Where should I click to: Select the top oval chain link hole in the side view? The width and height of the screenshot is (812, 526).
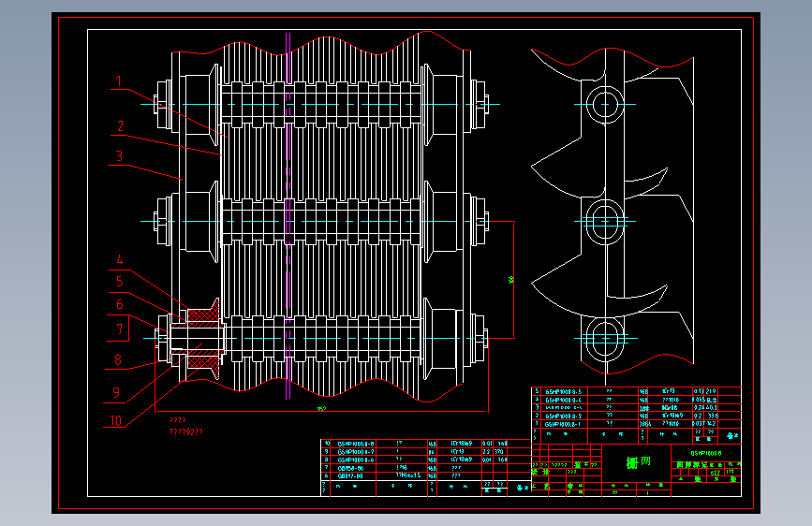coord(605,105)
